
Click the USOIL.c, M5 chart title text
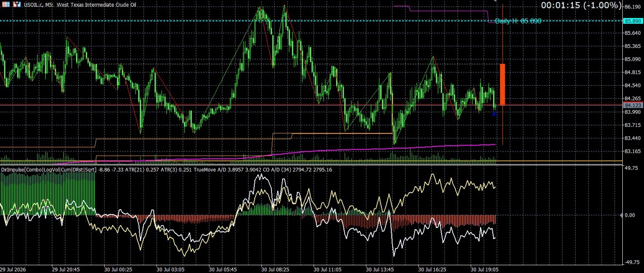[x=80, y=5]
